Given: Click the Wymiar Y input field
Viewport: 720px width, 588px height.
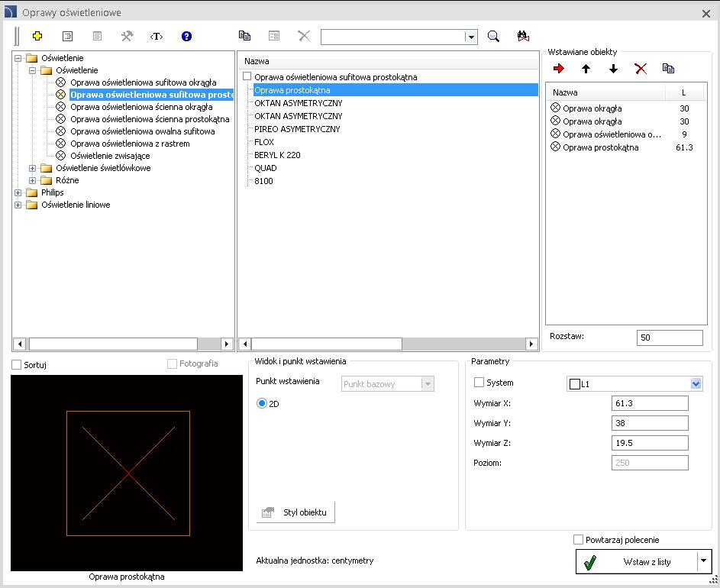Looking at the screenshot, I should tap(650, 422).
